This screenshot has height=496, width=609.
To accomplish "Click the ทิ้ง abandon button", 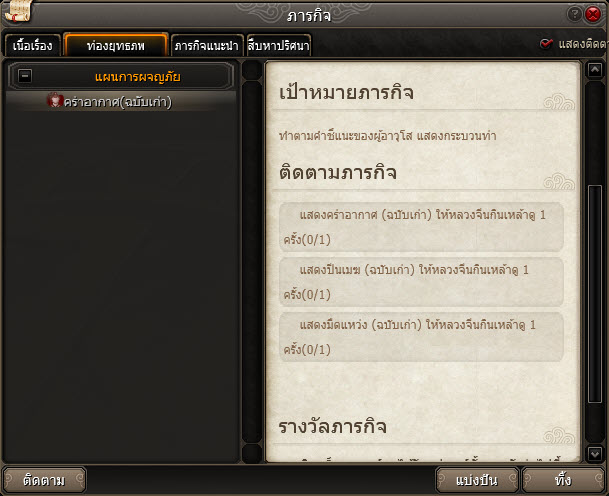I will (x=563, y=480).
